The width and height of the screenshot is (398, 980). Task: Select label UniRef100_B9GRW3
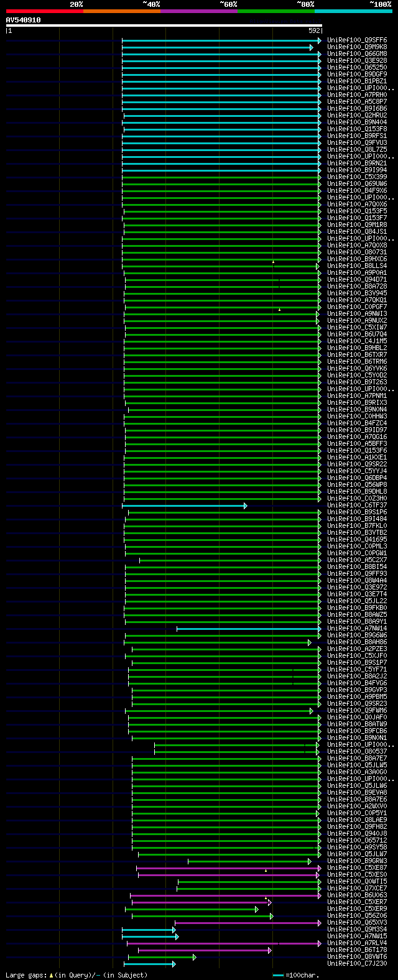coord(356,861)
